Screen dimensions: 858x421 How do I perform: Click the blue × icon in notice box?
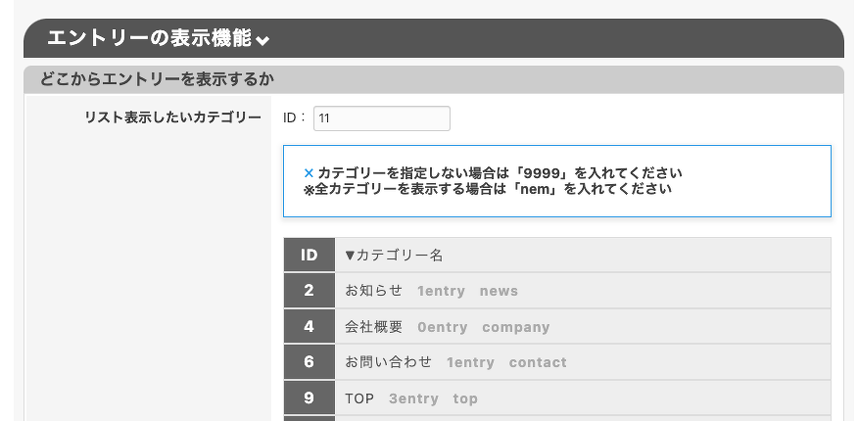pyautogui.click(x=308, y=173)
